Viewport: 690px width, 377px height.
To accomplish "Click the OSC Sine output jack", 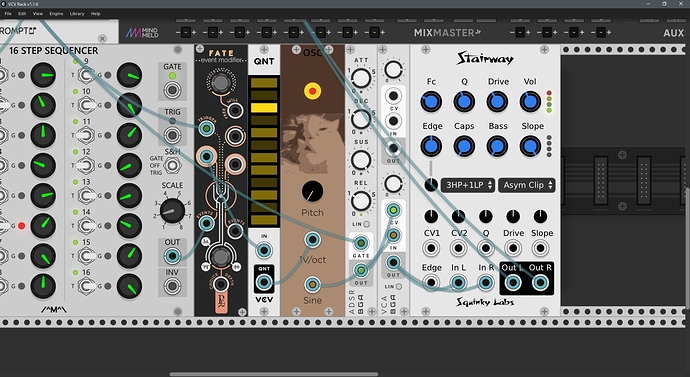I will point(312,285).
